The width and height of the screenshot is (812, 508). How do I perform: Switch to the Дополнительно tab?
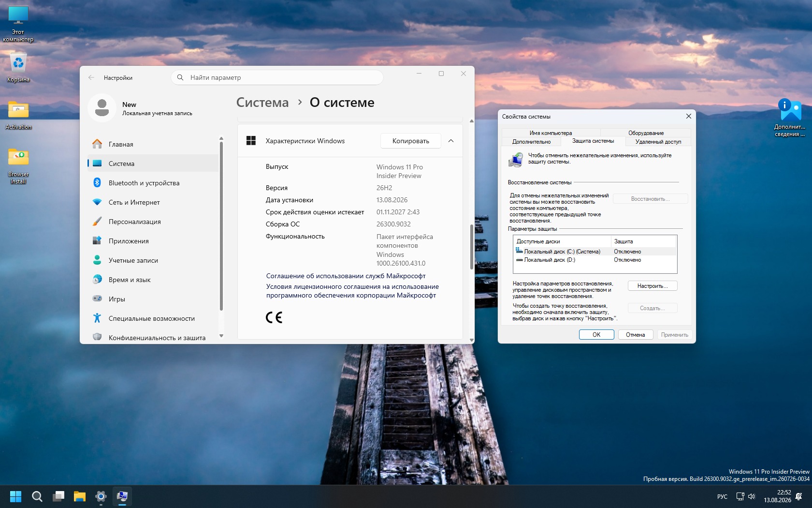[x=532, y=142]
